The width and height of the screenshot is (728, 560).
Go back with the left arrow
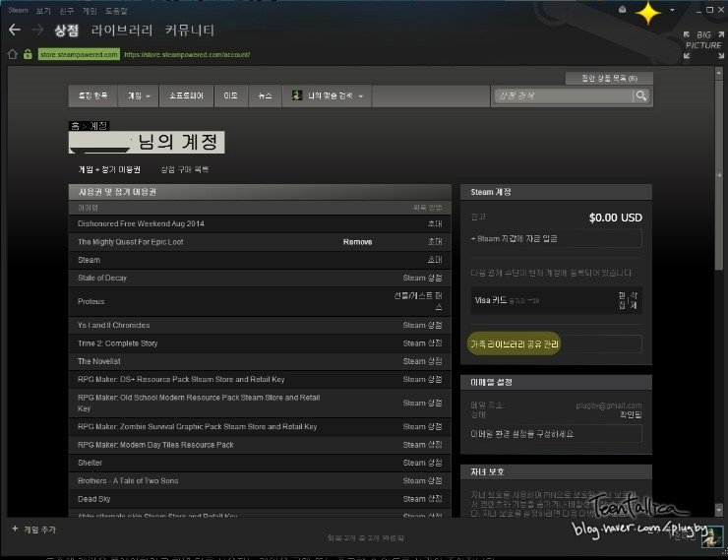[x=15, y=31]
